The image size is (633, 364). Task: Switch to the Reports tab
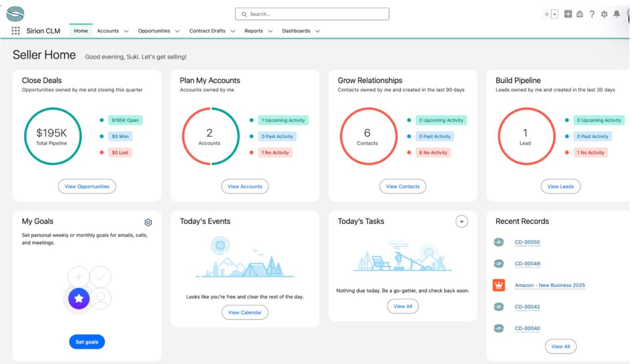tap(254, 31)
